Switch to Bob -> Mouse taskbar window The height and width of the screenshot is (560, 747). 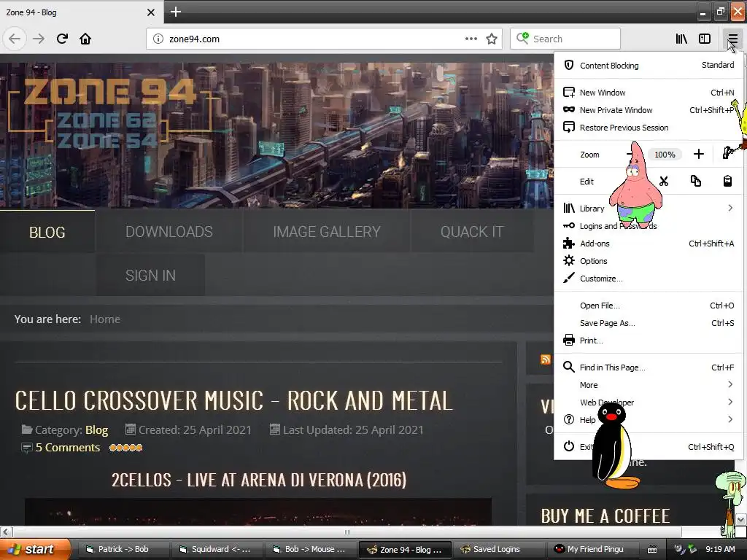[309, 549]
